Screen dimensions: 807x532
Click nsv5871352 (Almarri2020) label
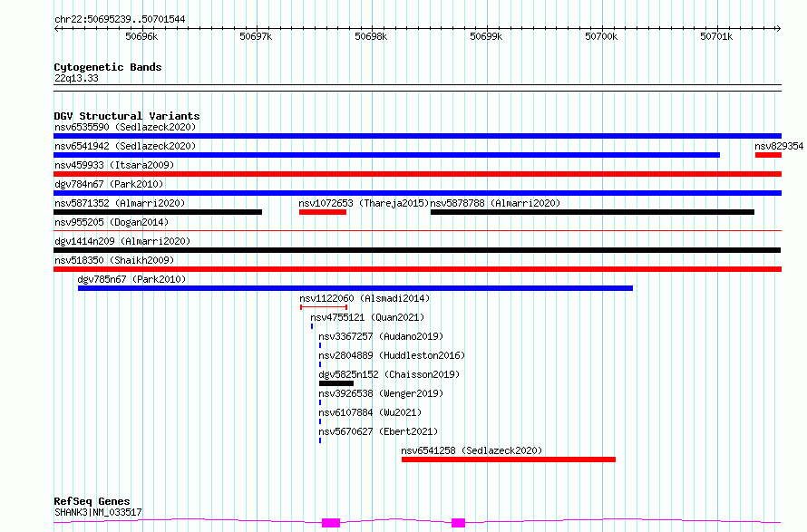click(120, 203)
